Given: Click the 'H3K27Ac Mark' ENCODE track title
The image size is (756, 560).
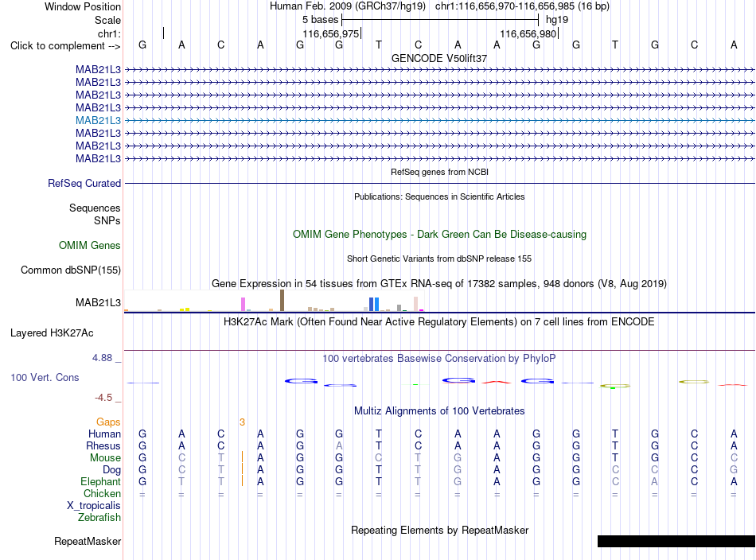Looking at the screenshot, I should pos(439,322).
